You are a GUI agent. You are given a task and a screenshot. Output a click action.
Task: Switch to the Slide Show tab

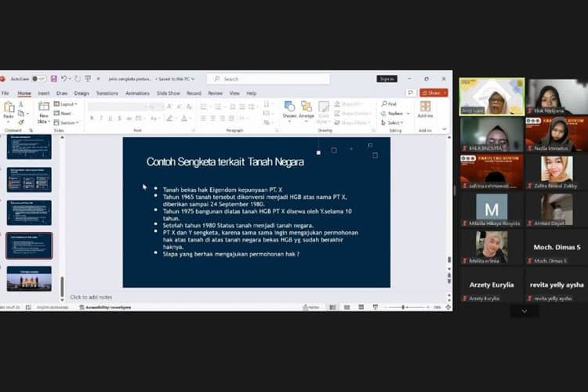[x=168, y=93]
